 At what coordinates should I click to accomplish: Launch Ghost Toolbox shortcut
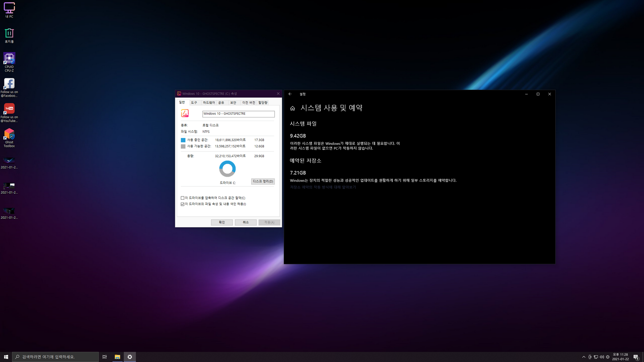(9, 138)
